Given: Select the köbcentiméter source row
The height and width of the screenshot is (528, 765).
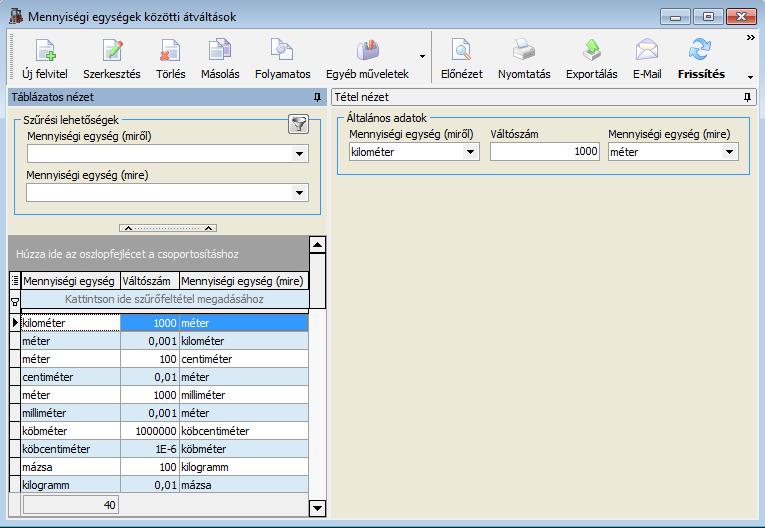Looking at the screenshot, I should (x=71, y=449).
